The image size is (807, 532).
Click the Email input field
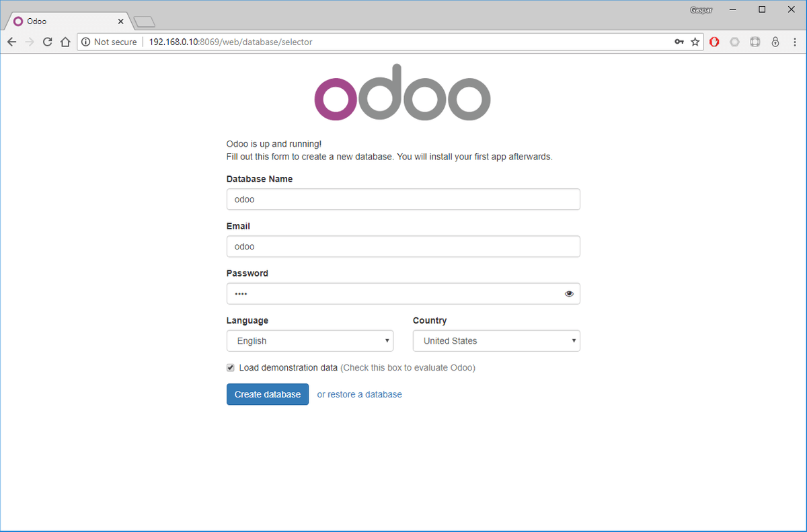[403, 246]
